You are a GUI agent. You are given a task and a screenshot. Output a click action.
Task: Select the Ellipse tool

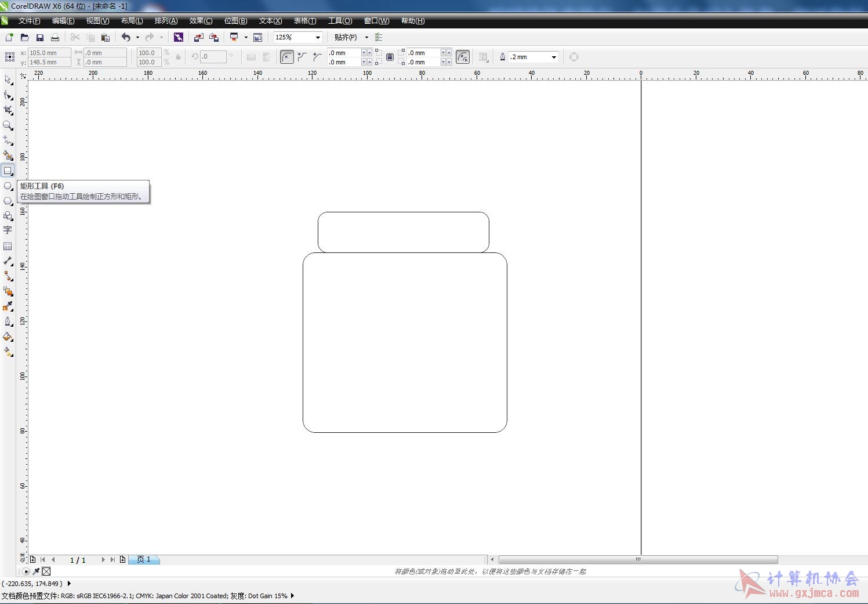point(8,186)
